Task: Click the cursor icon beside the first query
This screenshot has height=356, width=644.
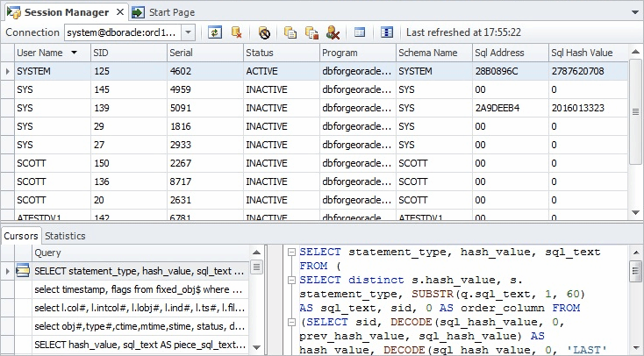Action: click(23, 271)
